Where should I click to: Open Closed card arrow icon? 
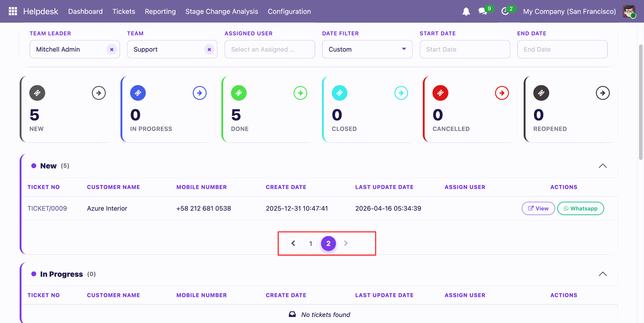coord(401,93)
